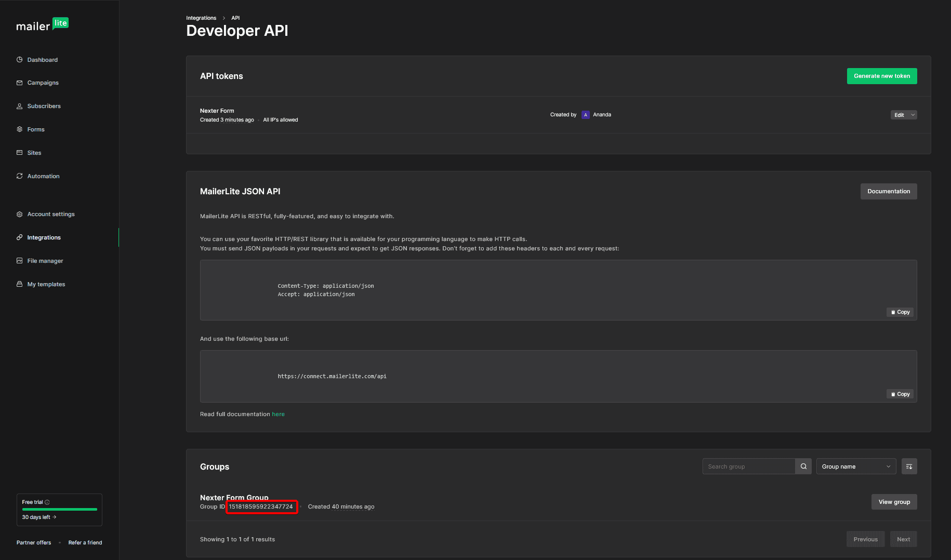This screenshot has width=951, height=560.
Task: Click the sort order icon in Groups
Action: tap(909, 466)
